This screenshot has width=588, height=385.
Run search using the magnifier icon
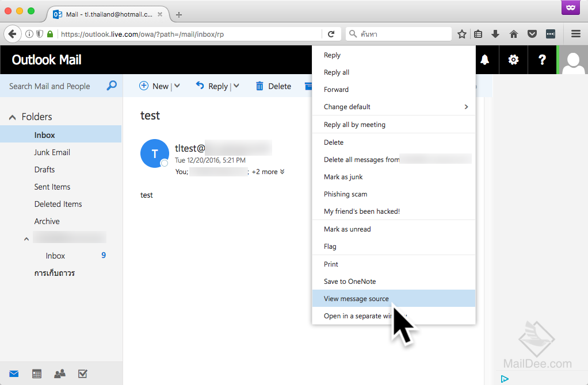[110, 86]
